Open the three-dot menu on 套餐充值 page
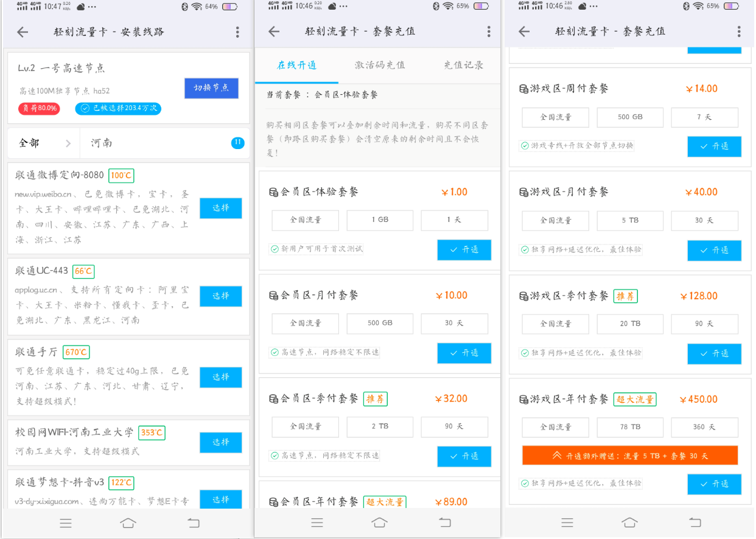This screenshot has height=539, width=756. point(489,31)
